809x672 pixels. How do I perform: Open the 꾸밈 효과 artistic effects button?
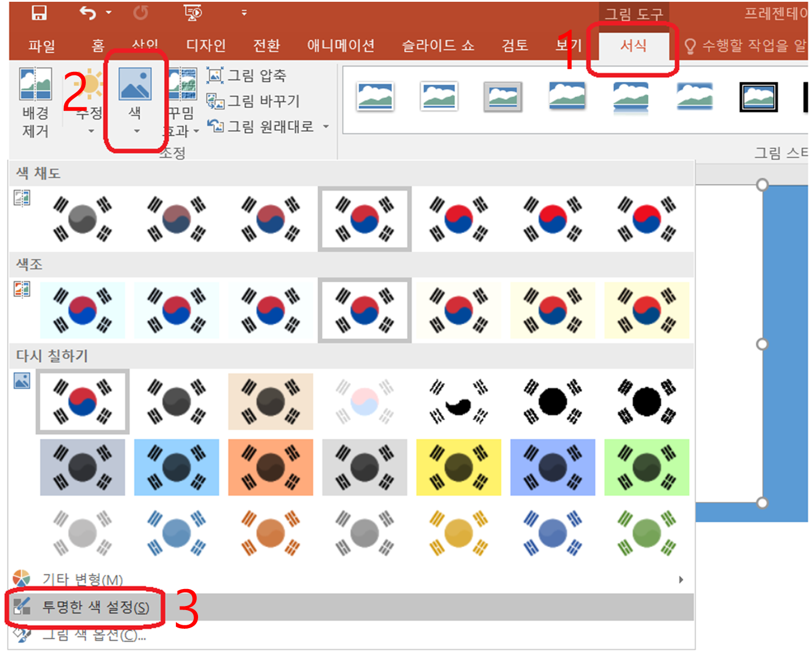pyautogui.click(x=182, y=102)
